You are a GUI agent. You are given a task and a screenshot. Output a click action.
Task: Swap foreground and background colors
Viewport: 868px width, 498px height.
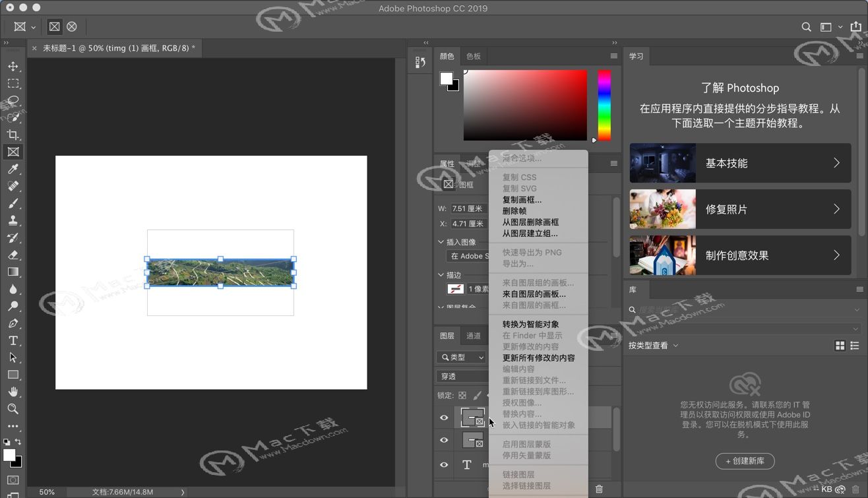(18, 442)
